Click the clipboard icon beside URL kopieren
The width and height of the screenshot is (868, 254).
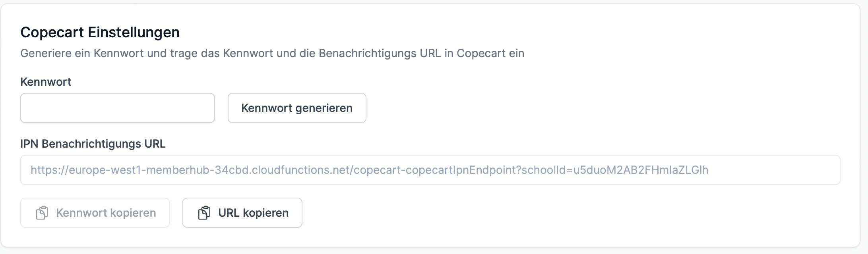pyautogui.click(x=204, y=213)
